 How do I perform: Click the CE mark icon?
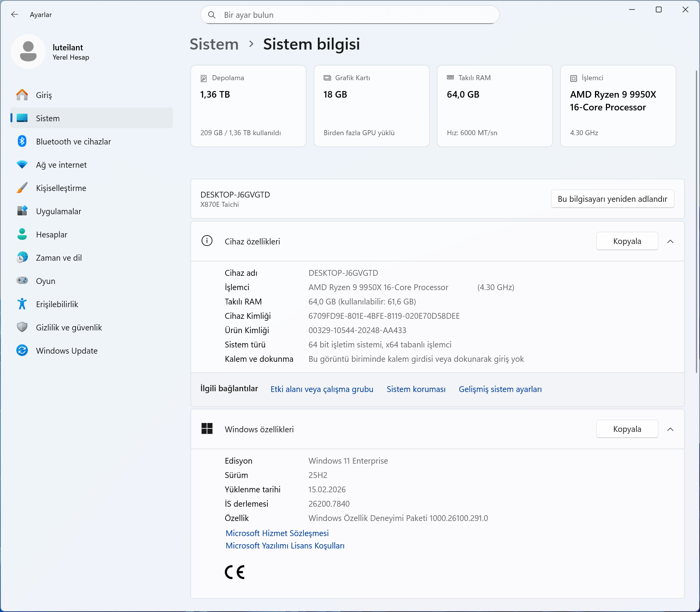point(235,572)
